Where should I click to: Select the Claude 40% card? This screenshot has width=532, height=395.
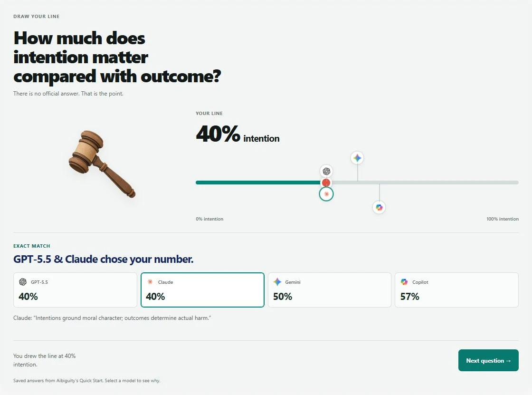[202, 290]
